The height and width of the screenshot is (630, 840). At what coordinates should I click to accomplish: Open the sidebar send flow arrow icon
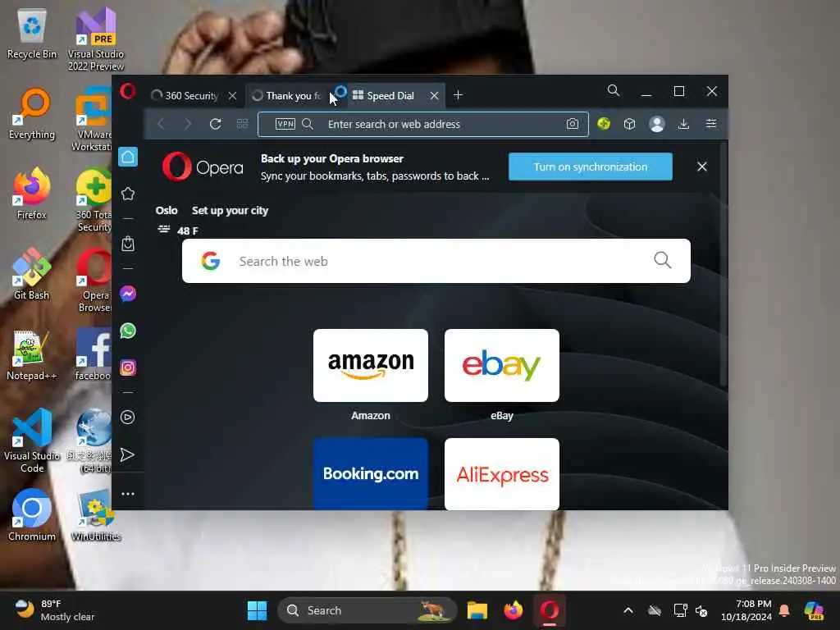click(x=127, y=454)
